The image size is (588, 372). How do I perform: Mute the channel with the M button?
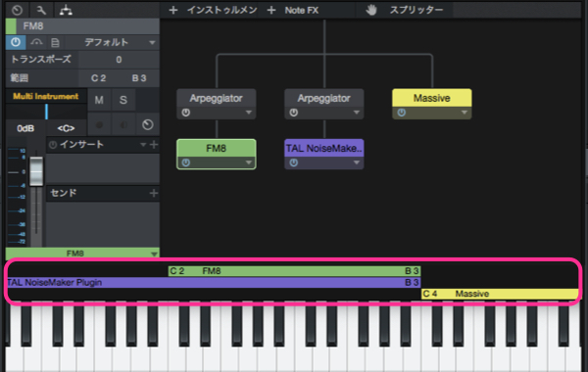pos(99,100)
